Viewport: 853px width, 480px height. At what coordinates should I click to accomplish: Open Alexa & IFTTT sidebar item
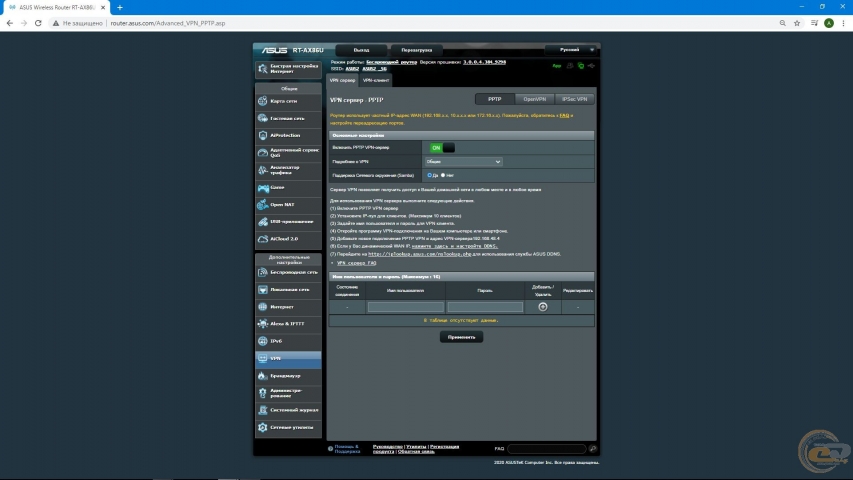(288, 324)
